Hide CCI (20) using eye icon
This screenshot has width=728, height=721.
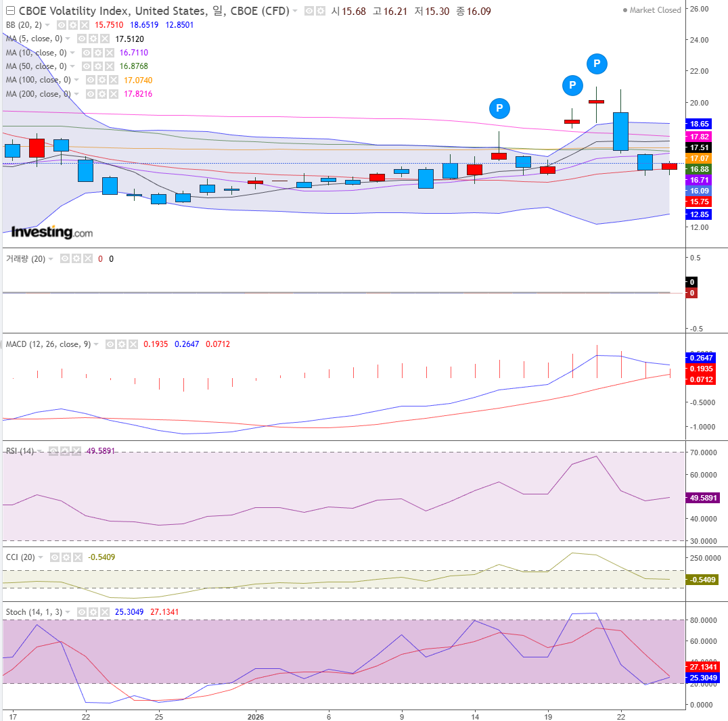(x=54, y=557)
